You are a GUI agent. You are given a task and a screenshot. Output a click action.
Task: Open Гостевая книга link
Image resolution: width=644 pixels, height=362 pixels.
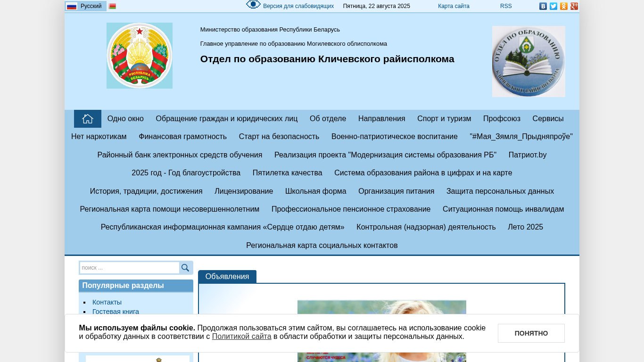tap(116, 312)
